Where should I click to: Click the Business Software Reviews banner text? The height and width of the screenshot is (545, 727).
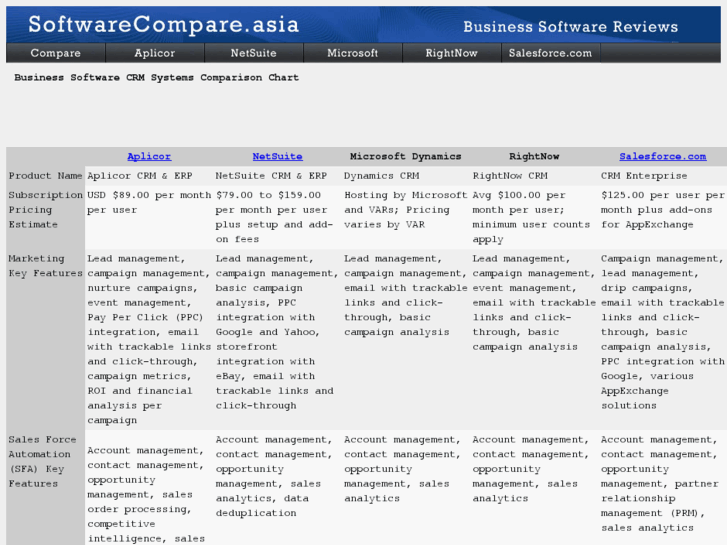pos(570,26)
